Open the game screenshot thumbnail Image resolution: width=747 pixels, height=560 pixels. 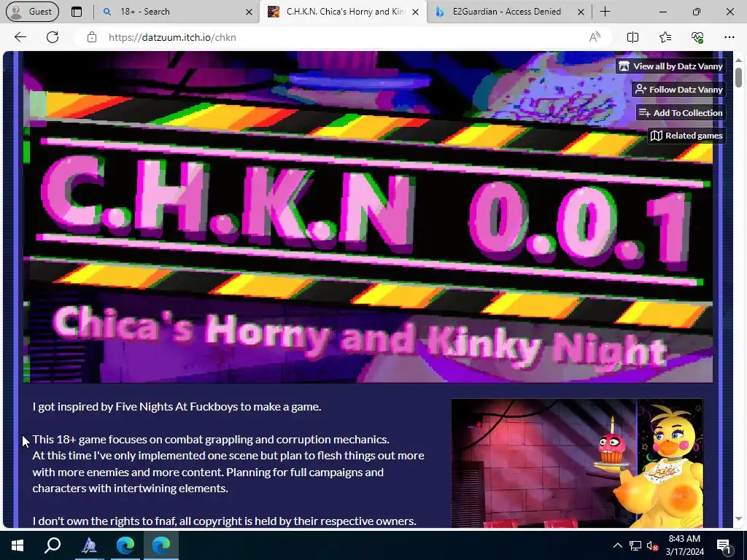(x=577, y=463)
